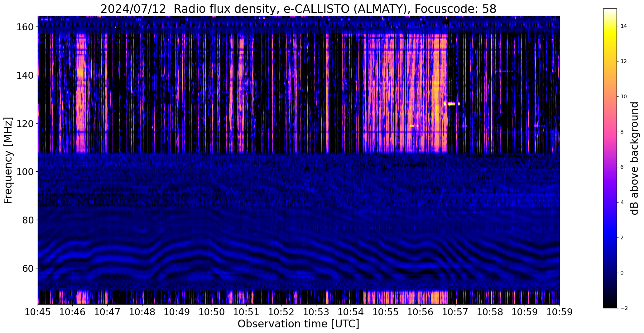The height and width of the screenshot is (333, 644).
Task: Click the bright yellow streak near 128 MHz
Action: [451, 104]
